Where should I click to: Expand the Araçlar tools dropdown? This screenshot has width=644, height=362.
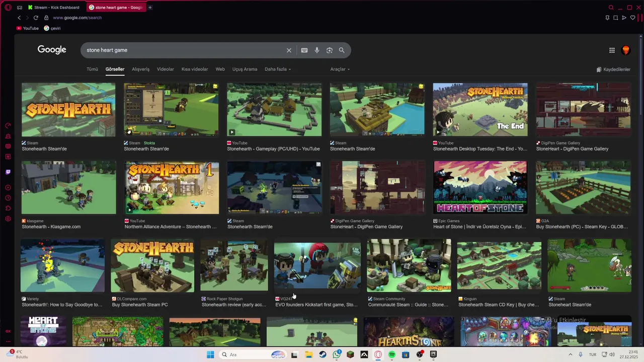(x=340, y=69)
